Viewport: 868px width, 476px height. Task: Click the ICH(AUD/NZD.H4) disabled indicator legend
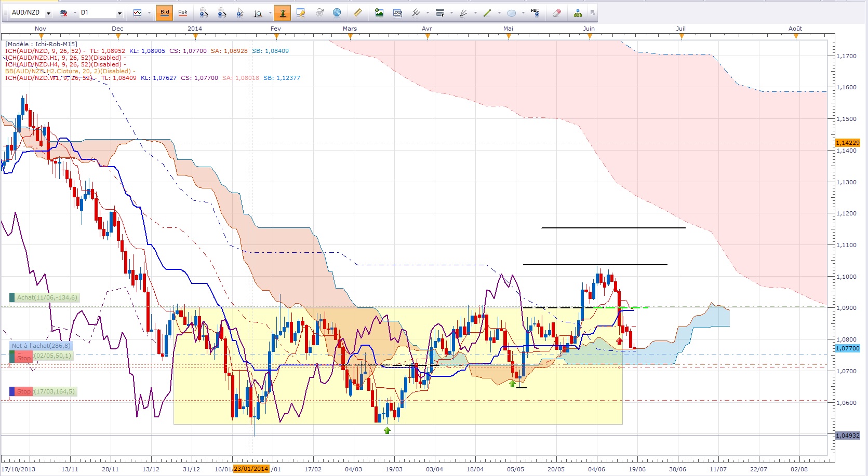[65, 64]
